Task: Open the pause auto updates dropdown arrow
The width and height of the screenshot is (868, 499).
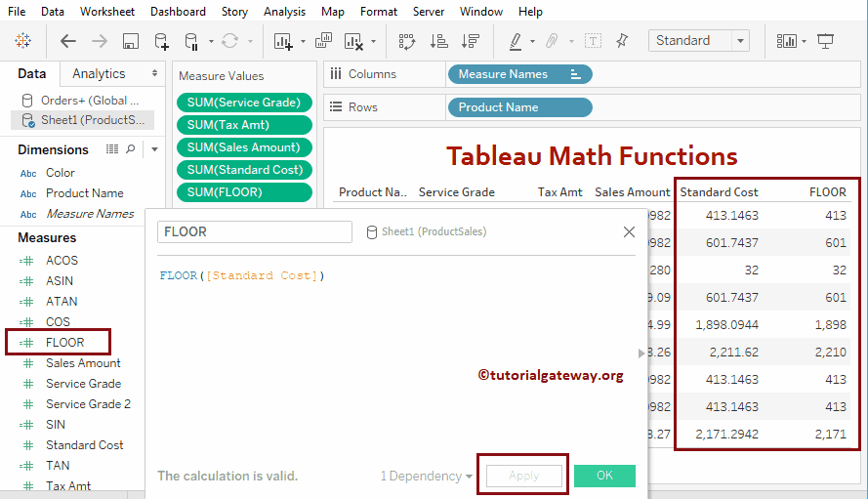Action: [x=211, y=42]
